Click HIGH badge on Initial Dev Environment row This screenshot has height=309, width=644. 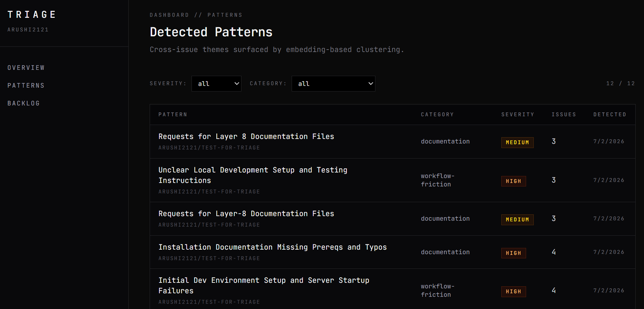pyautogui.click(x=514, y=292)
